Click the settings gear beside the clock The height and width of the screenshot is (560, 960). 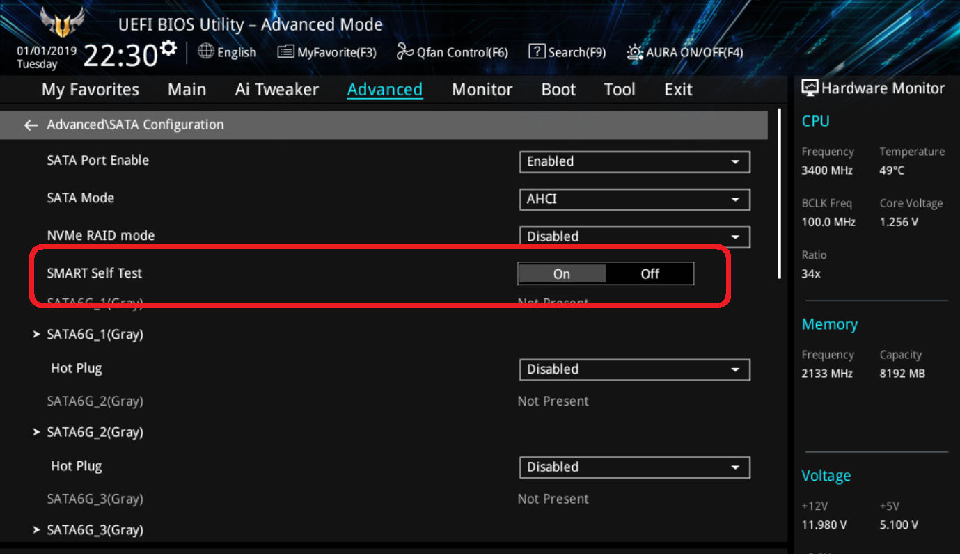[168, 49]
